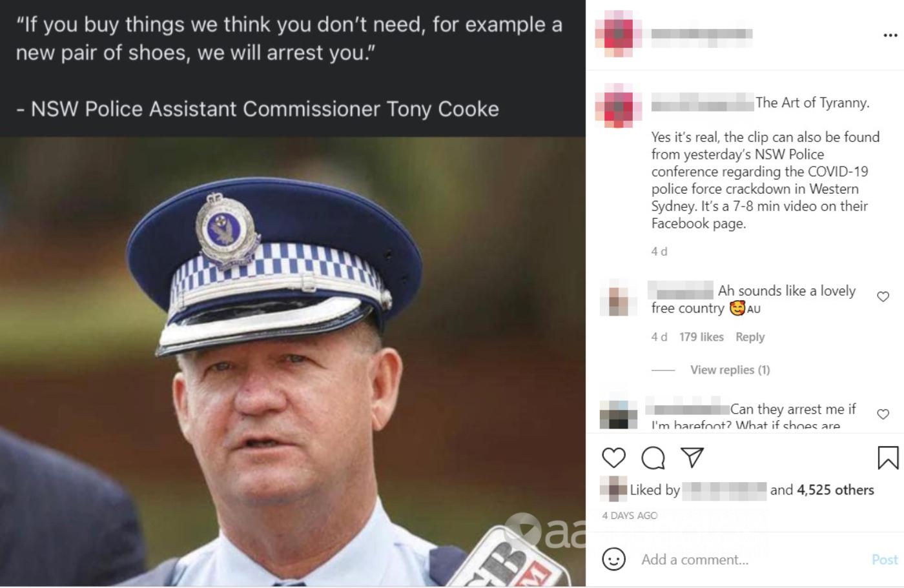Image resolution: width=904 pixels, height=588 pixels.
Task: Submit comment with the Post button
Action: pos(884,560)
